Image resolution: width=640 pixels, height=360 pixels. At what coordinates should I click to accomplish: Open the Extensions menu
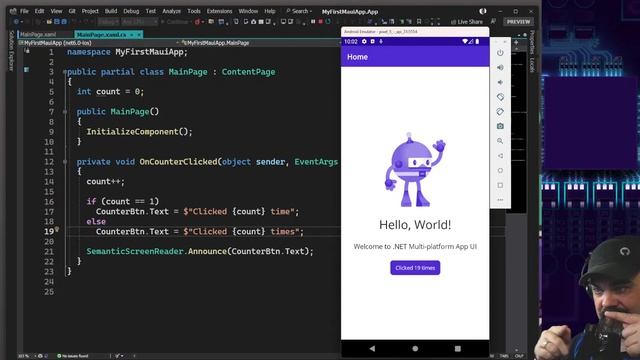pyautogui.click(x=219, y=11)
